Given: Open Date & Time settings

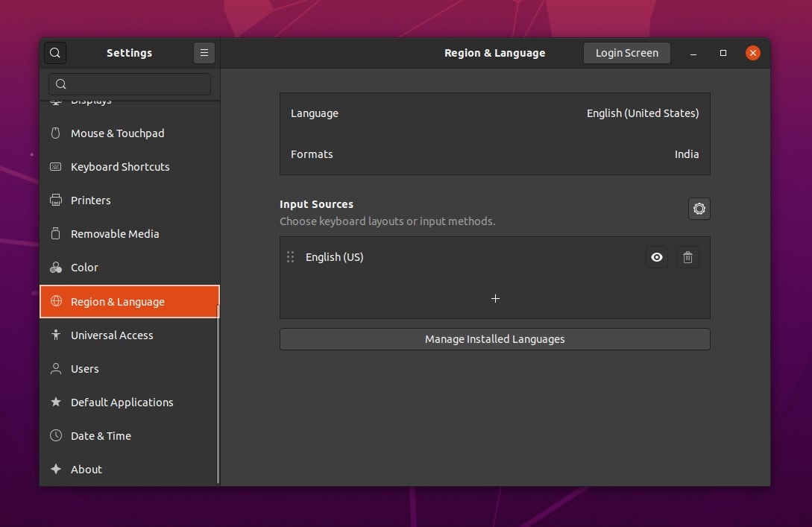Looking at the screenshot, I should pyautogui.click(x=101, y=436).
